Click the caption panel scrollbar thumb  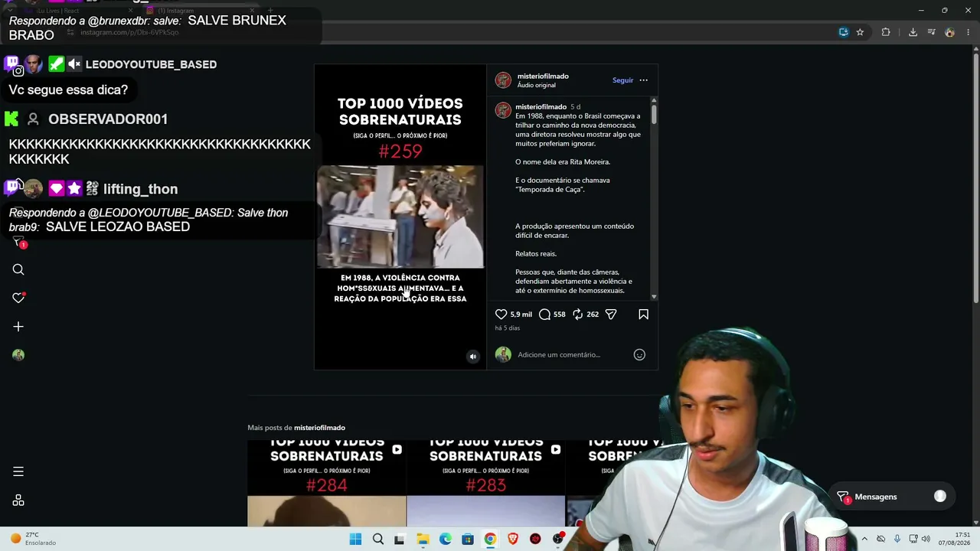654,113
